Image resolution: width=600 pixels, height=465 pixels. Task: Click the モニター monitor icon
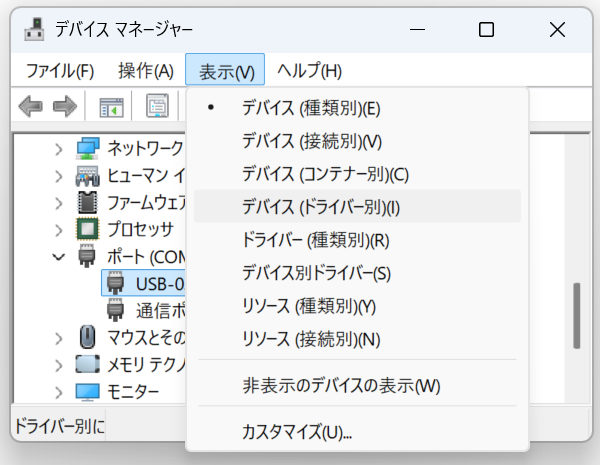(88, 392)
